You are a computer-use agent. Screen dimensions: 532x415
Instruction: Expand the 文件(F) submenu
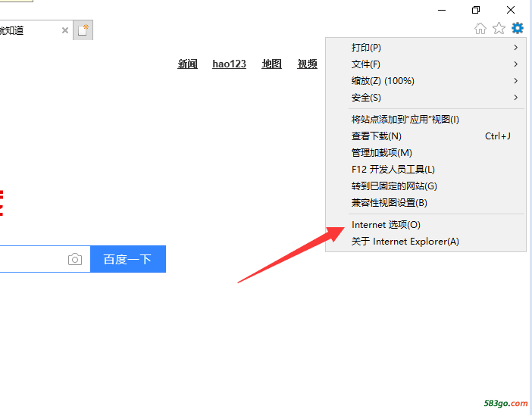tap(426, 64)
